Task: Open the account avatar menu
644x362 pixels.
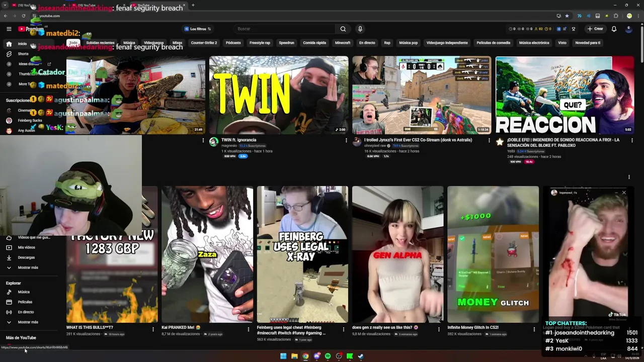Action: point(628,29)
